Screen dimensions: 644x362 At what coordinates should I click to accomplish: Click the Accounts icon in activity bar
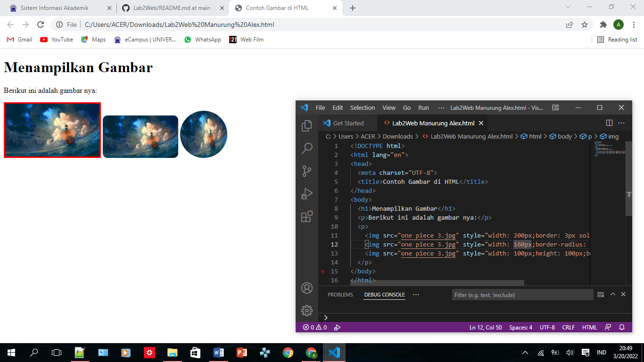307,288
